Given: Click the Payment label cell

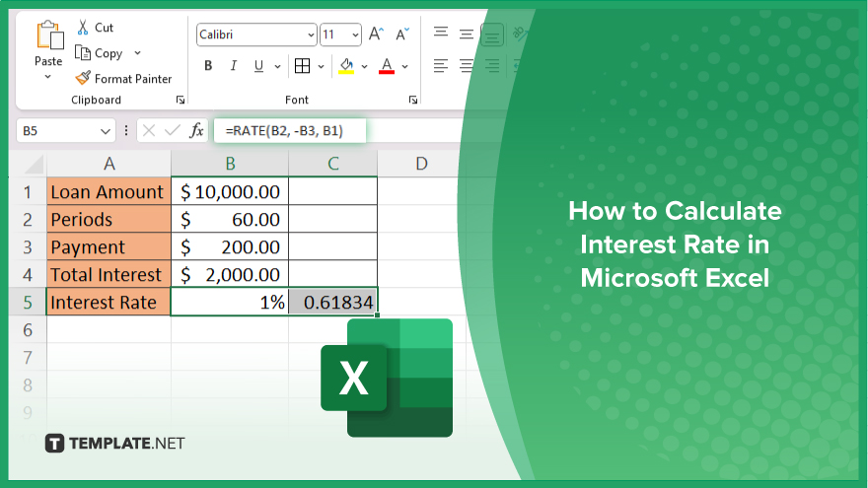Looking at the screenshot, I should (x=109, y=246).
